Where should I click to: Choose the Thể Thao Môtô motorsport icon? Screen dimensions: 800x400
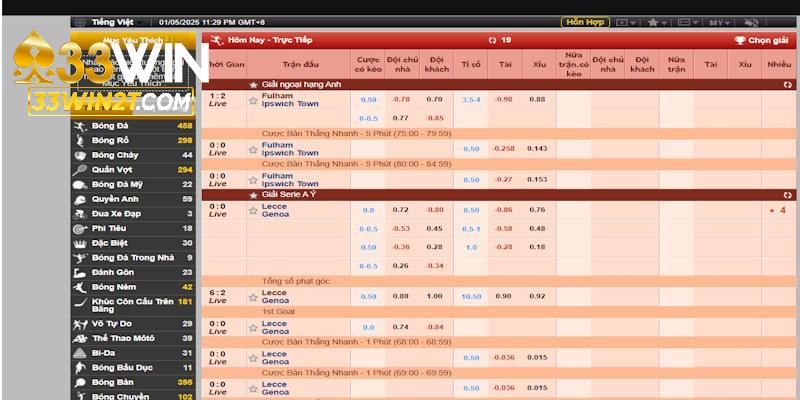(x=80, y=338)
